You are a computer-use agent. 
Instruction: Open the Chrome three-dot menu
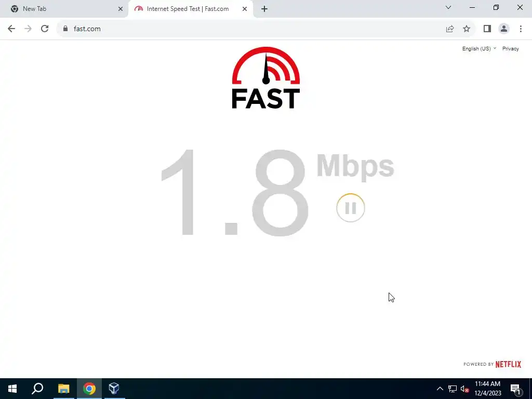pos(521,29)
